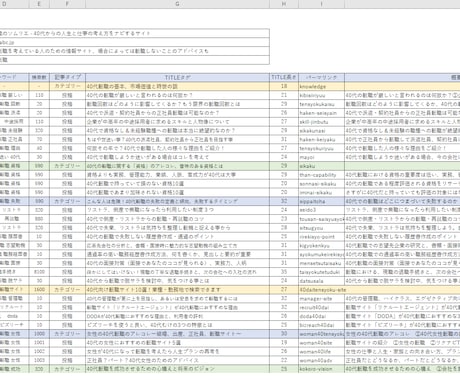Click title '40代転職で持っていて損のない資格10選'
The height and width of the screenshot is (380, 460).
tap(177, 184)
